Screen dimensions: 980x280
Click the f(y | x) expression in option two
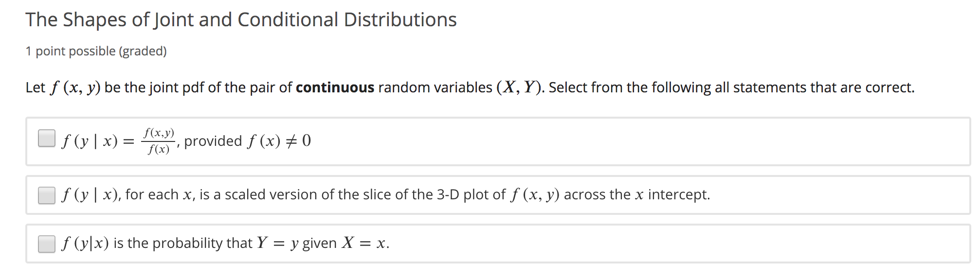[x=86, y=195]
